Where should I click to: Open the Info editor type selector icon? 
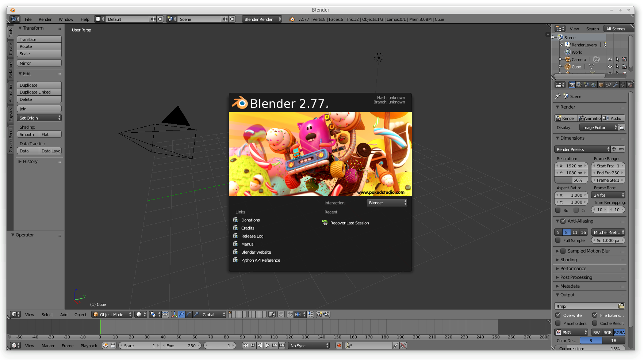[15, 19]
